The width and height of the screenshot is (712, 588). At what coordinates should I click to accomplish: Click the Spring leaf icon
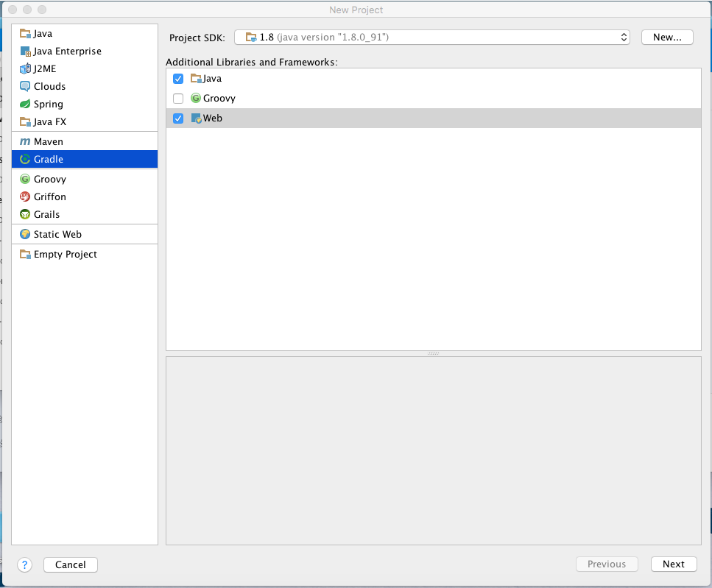pos(25,105)
